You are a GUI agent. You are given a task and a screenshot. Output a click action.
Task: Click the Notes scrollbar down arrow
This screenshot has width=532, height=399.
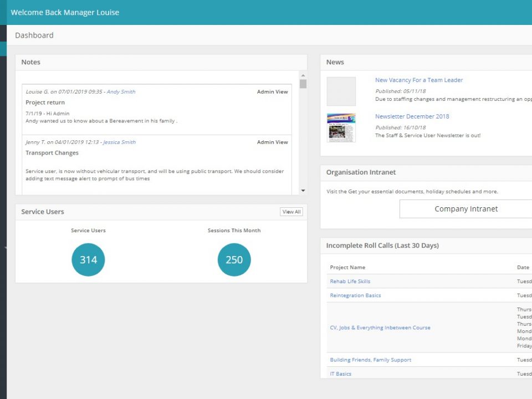(303, 191)
